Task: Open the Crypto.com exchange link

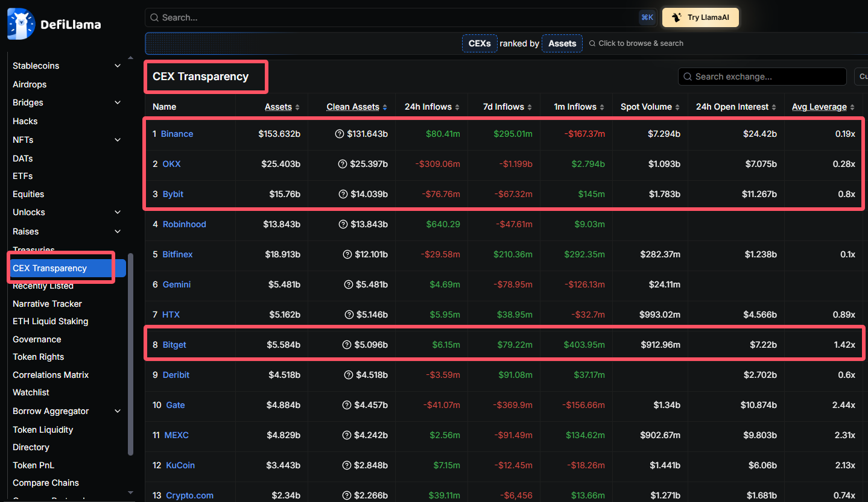Action: coord(190,495)
